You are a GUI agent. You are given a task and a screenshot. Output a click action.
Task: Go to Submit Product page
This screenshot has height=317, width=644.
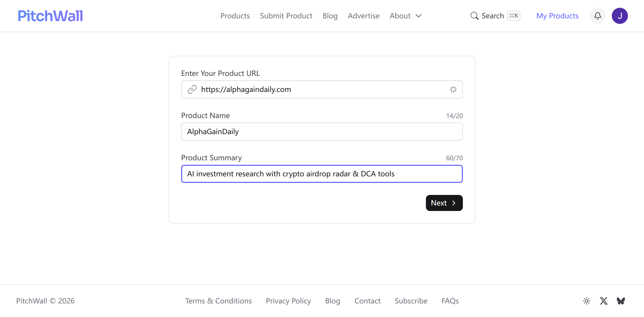click(x=286, y=16)
